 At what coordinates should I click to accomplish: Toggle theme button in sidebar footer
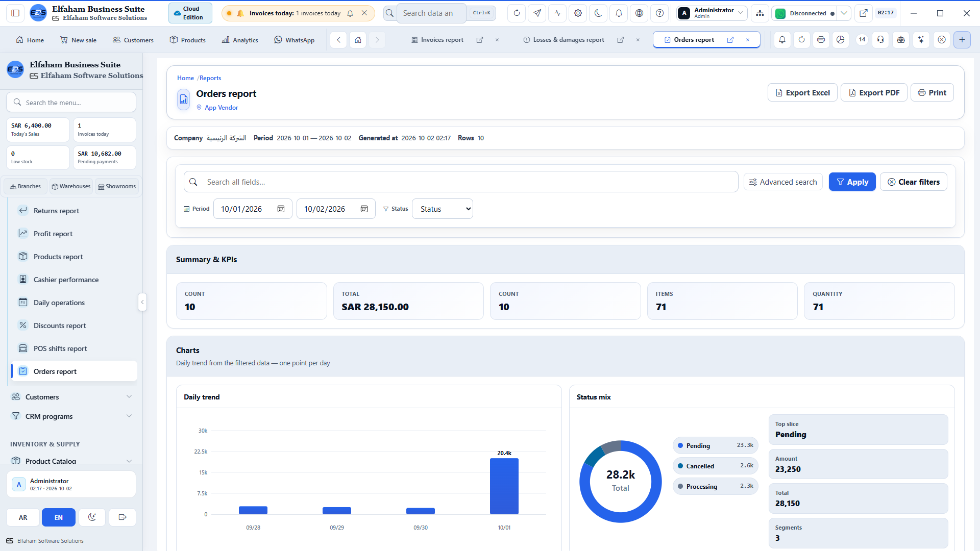(x=92, y=517)
